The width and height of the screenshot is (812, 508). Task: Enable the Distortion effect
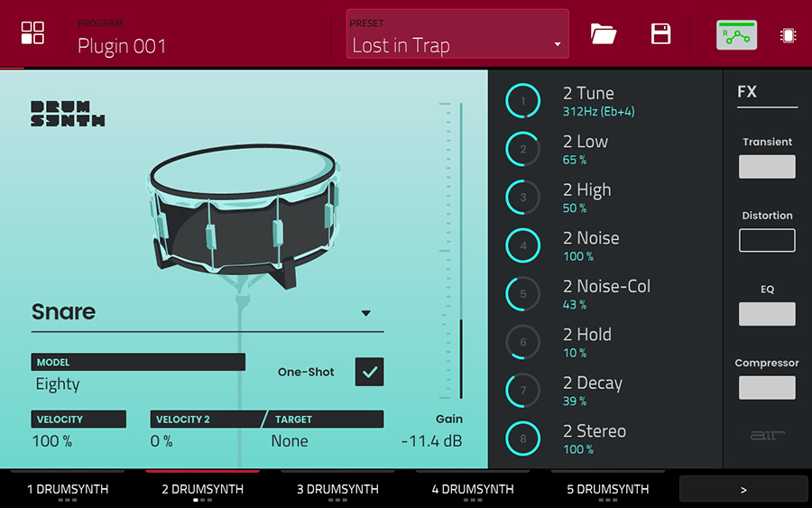click(767, 240)
